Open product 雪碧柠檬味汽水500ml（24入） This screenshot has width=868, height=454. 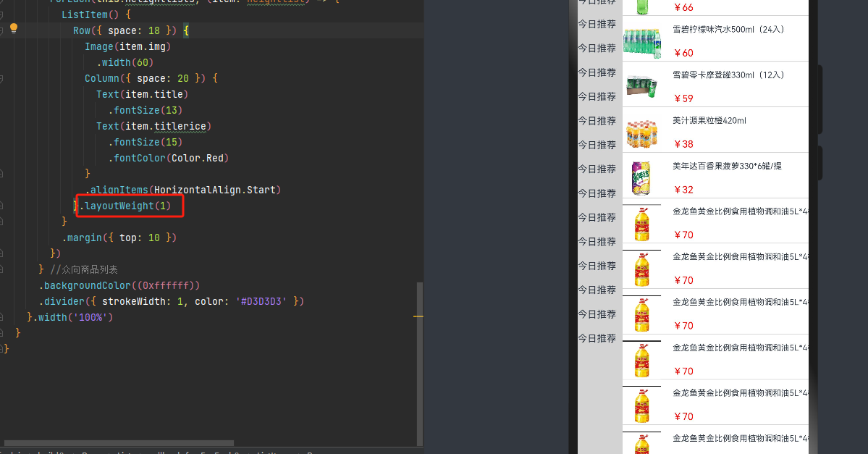[x=728, y=30]
